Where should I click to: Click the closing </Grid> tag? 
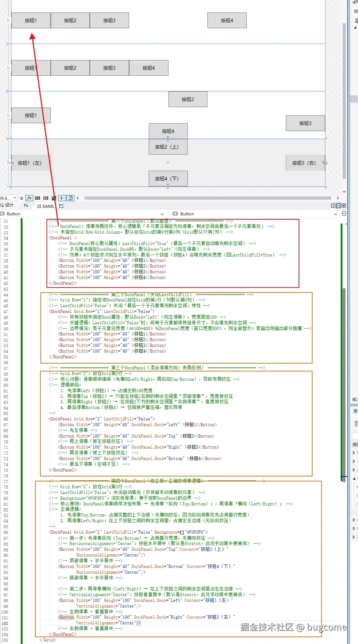point(48,640)
